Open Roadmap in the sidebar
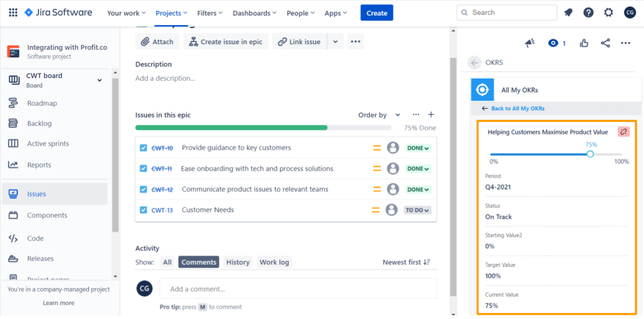The image size is (644, 319). tap(42, 103)
